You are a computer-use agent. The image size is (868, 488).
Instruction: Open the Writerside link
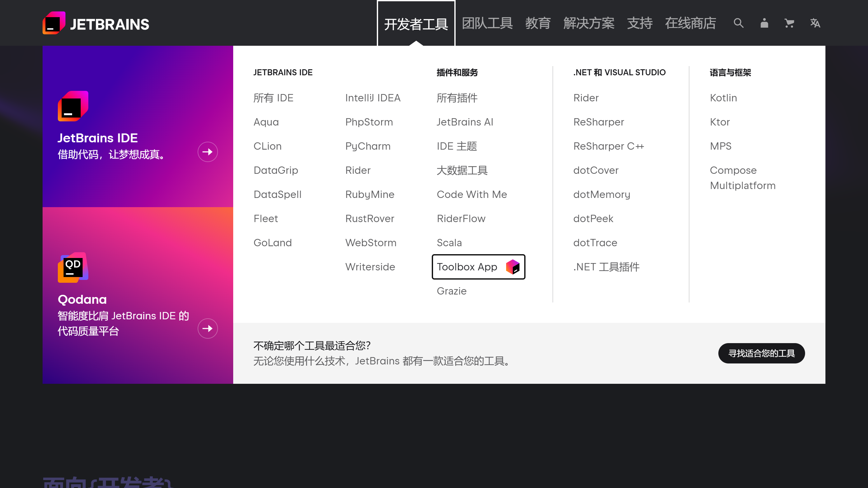coord(370,267)
